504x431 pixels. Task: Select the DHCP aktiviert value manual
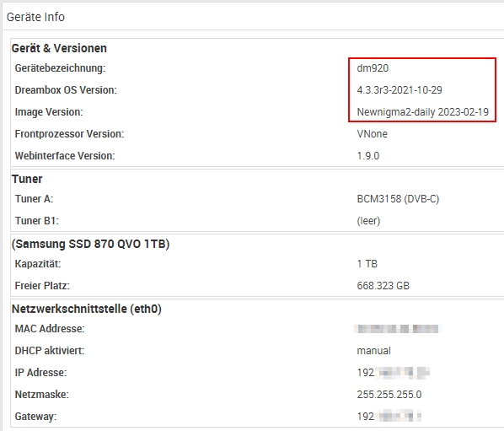(374, 351)
